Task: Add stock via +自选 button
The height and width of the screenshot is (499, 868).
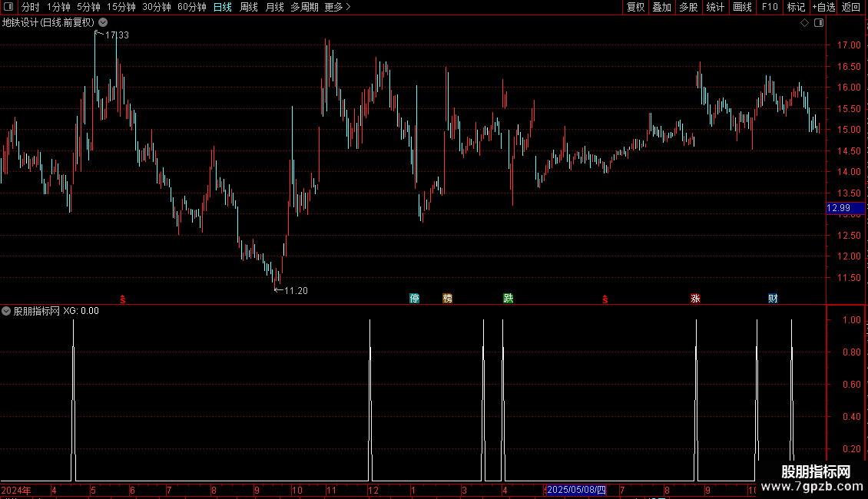Action: (823, 7)
